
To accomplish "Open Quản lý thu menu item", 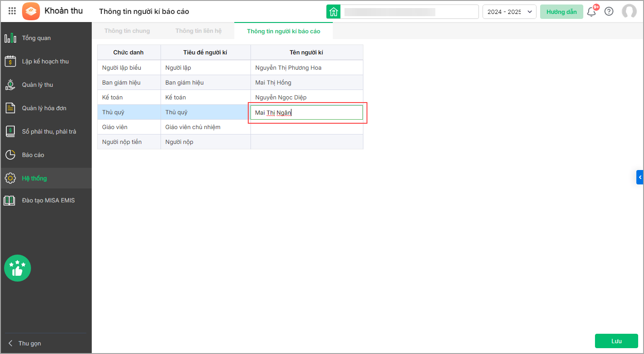I will [x=37, y=85].
